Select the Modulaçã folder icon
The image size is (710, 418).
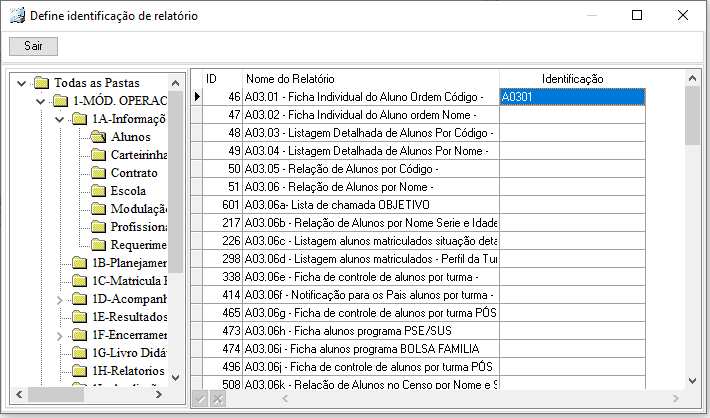[x=98, y=209]
